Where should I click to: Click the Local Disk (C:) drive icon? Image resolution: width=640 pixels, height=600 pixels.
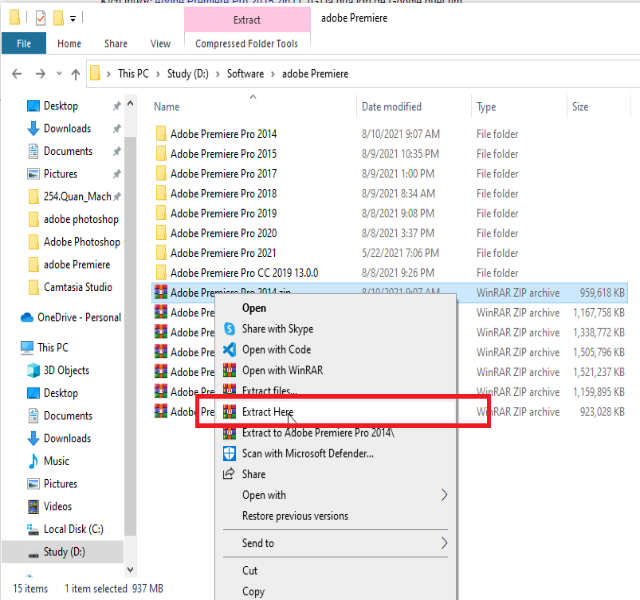coord(33,529)
